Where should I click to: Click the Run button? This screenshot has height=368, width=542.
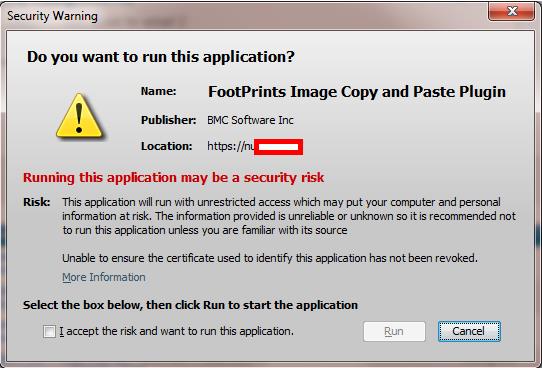pyautogui.click(x=394, y=332)
